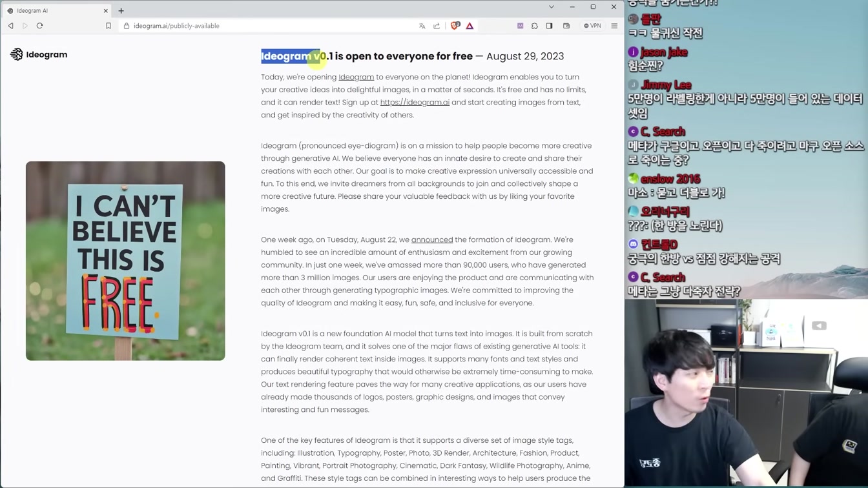Open the https://ideogram.ai link
This screenshot has width=868, height=488.
click(415, 102)
